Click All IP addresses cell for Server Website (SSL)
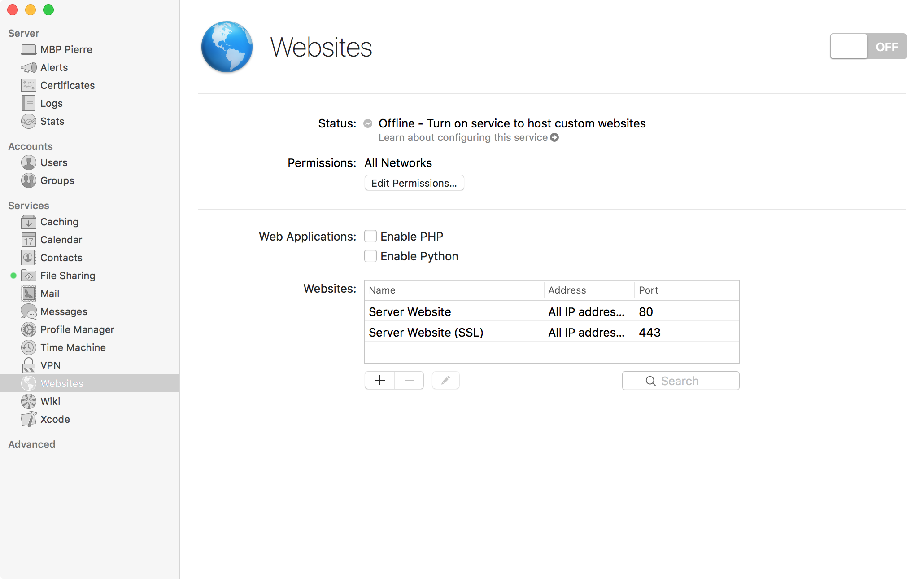 pos(586,333)
